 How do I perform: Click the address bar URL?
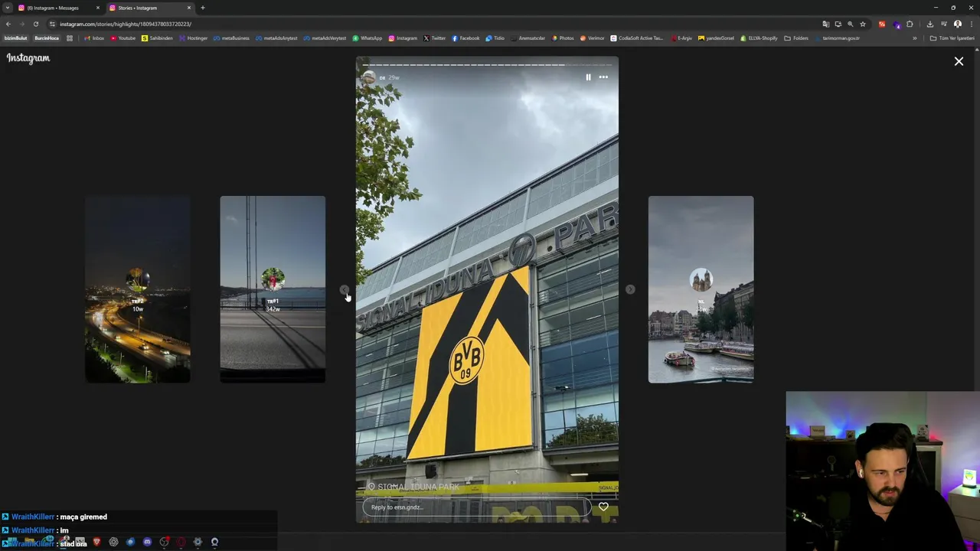coord(126,24)
